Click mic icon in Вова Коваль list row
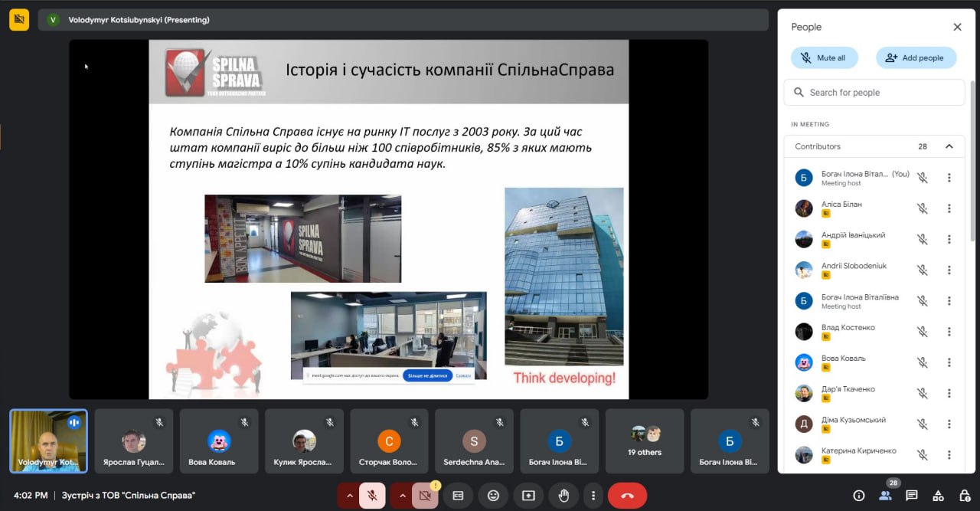Viewport: 980px width, 511px height. [923, 362]
